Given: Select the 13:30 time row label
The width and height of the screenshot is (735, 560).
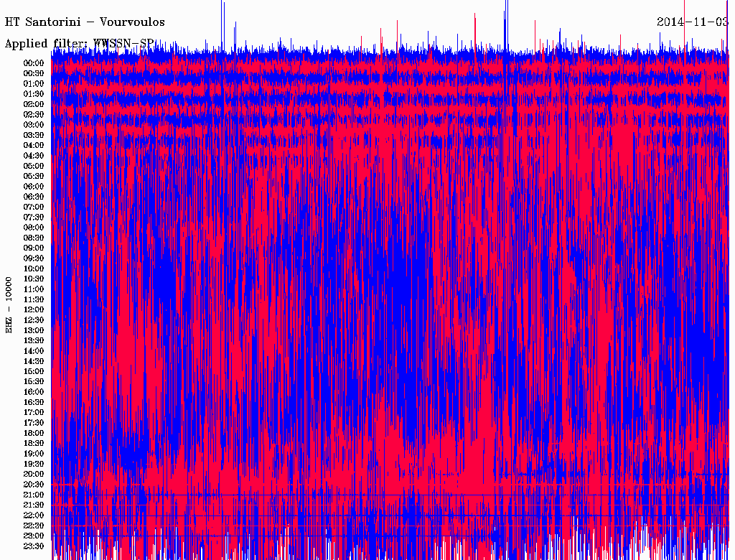Looking at the screenshot, I should pos(34,340).
